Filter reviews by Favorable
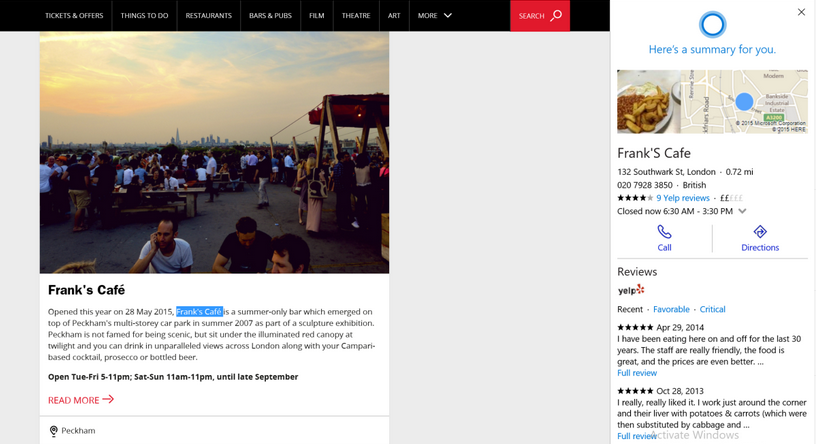The width and height of the screenshot is (816, 444). (672, 309)
